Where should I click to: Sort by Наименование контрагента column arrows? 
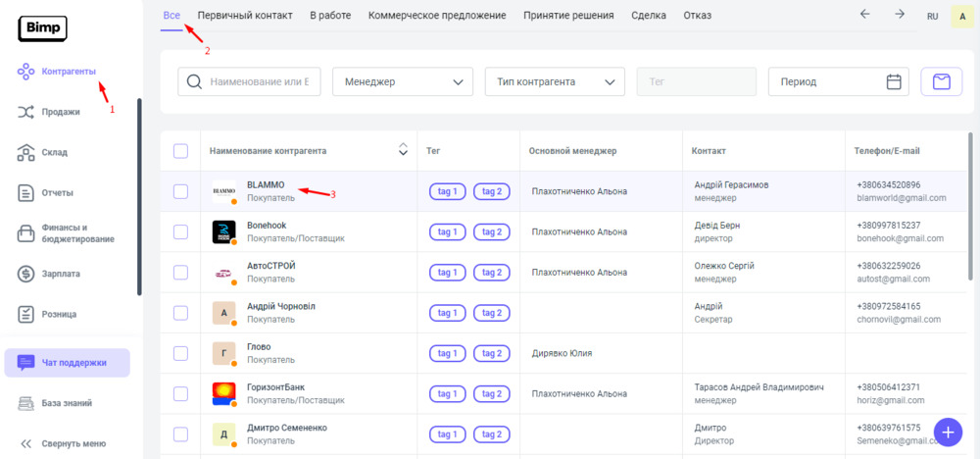402,150
